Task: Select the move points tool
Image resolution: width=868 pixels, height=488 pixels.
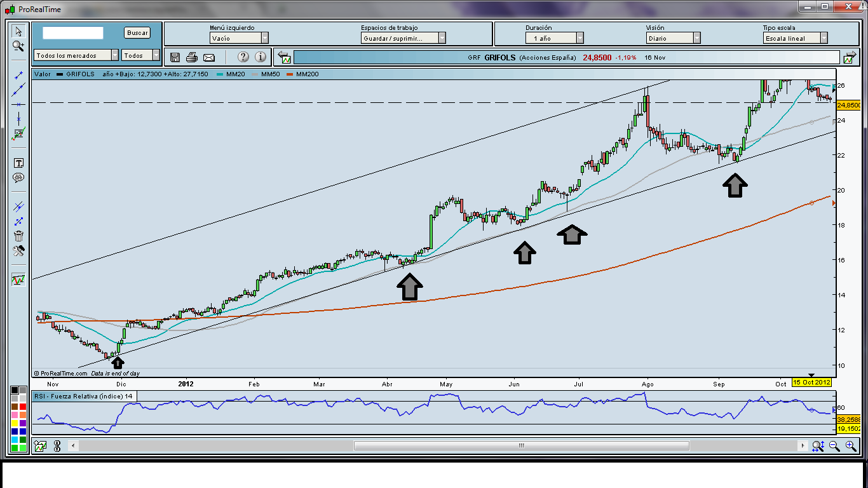Action: pyautogui.click(x=18, y=221)
